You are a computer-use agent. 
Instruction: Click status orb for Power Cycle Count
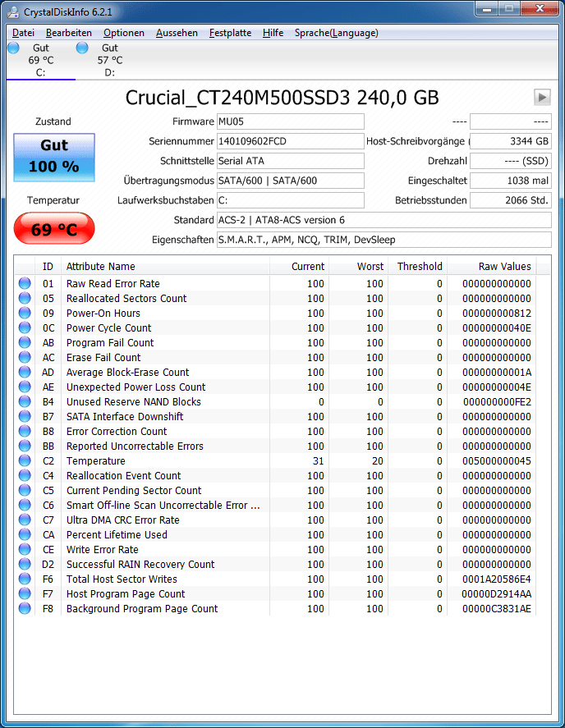point(25,327)
